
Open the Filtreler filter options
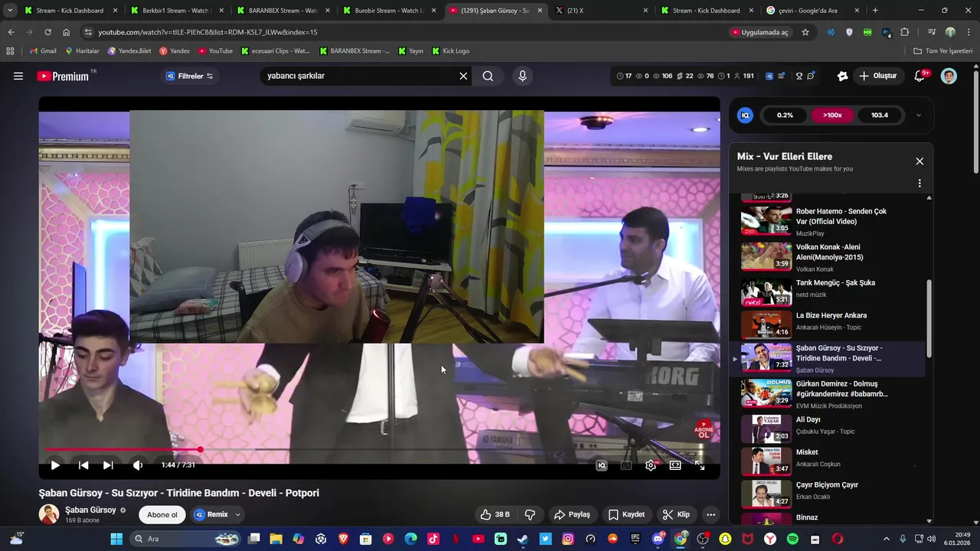coord(190,76)
